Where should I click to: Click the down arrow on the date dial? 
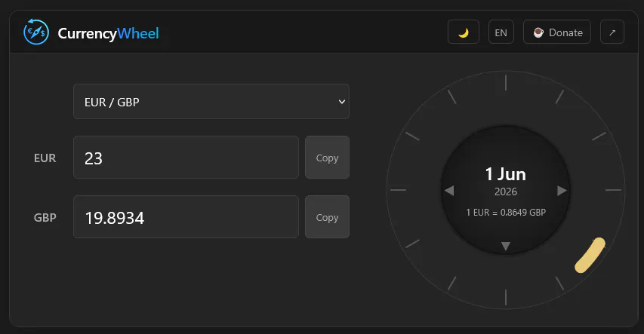(506, 247)
